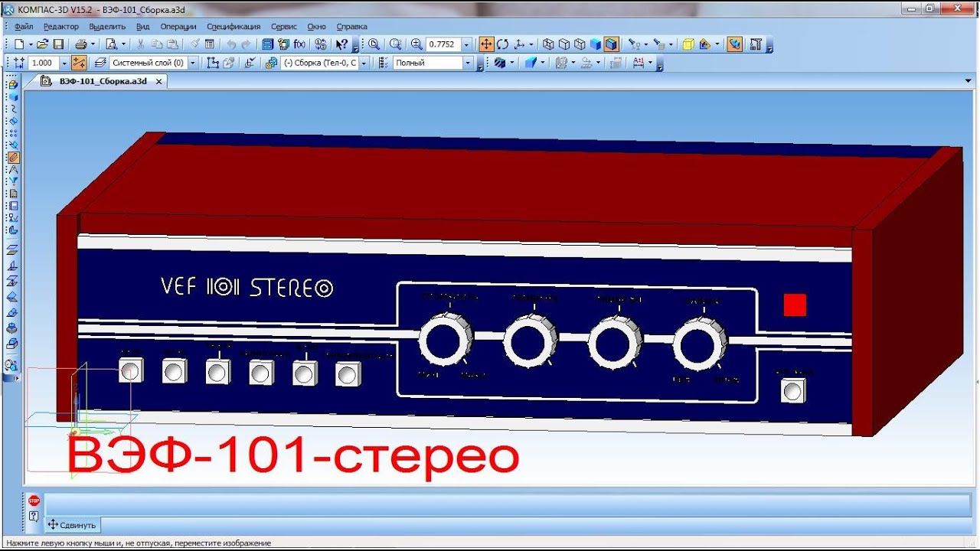Open the Справка menu

(352, 27)
